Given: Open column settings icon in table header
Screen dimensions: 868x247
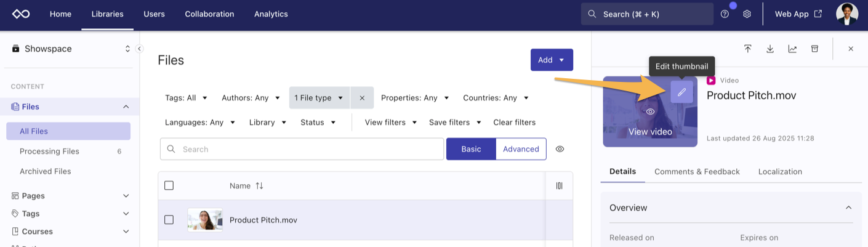Looking at the screenshot, I should point(559,185).
